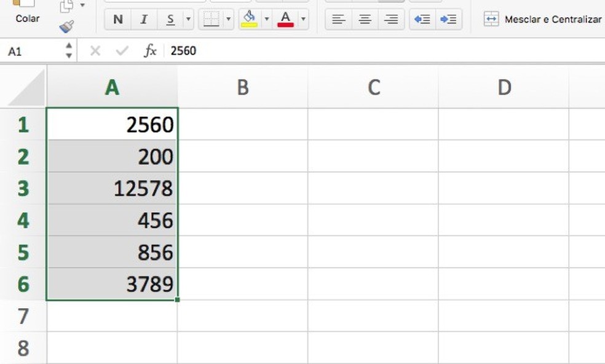Select column C header
Screen dimensions: 605x364
pos(373,87)
